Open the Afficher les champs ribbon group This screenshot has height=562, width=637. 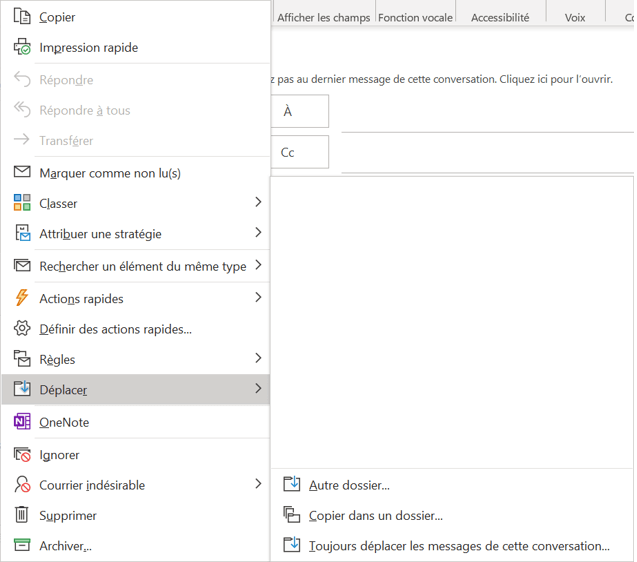click(x=324, y=17)
